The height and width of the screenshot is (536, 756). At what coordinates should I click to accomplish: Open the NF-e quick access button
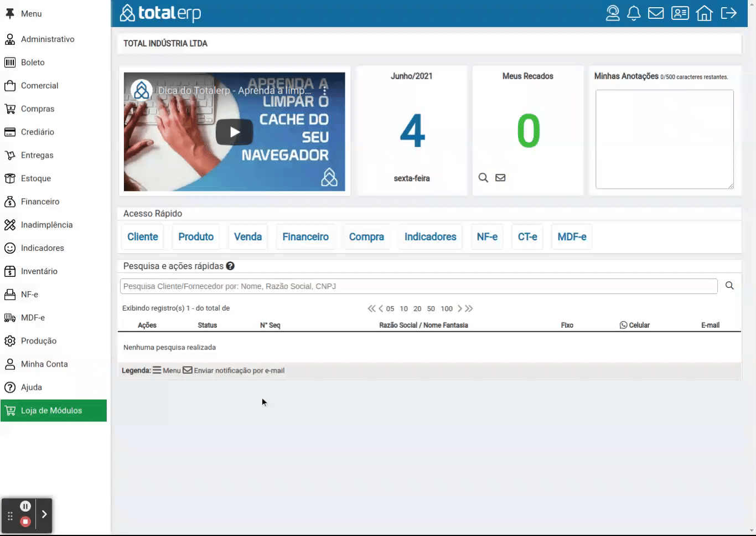(x=487, y=237)
